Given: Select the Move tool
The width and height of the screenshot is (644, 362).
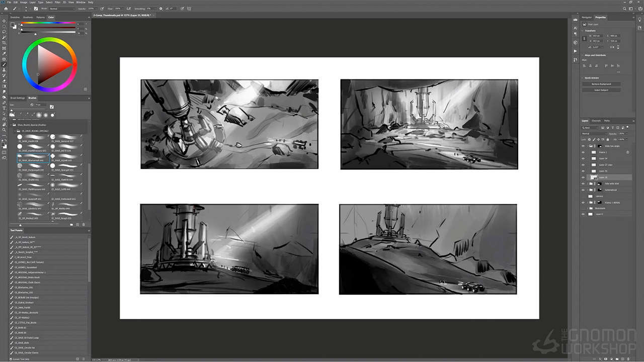Looking at the screenshot, I should coord(5,21).
